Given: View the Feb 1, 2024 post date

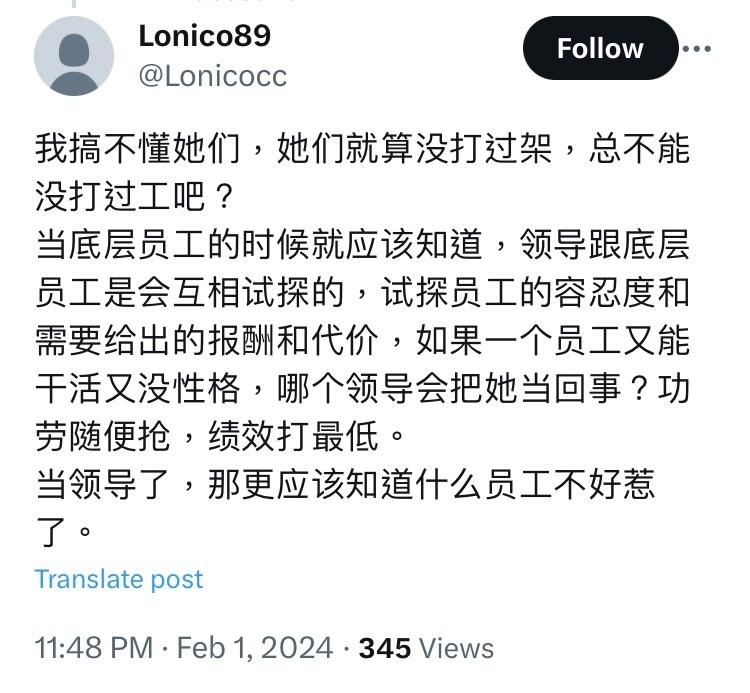Looking at the screenshot, I should (255, 648).
